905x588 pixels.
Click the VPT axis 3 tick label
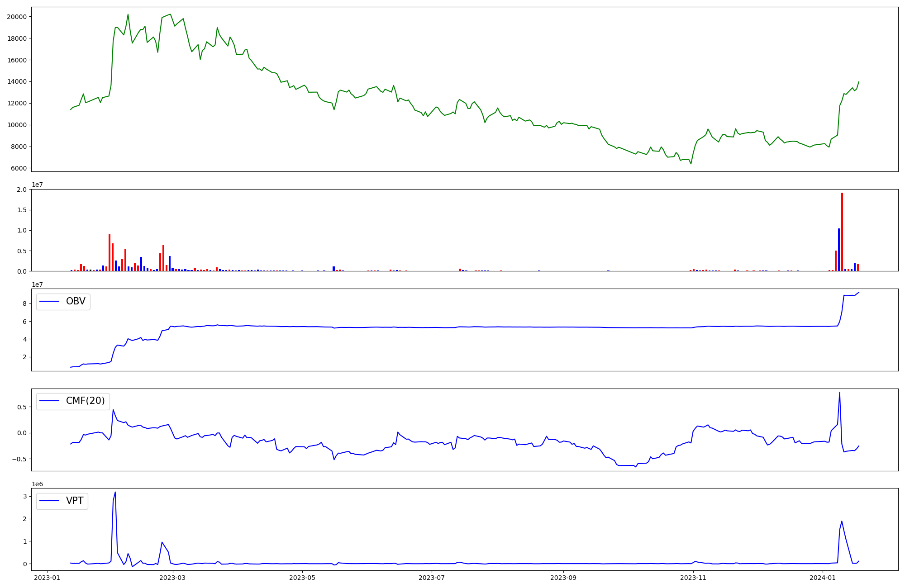(24, 496)
